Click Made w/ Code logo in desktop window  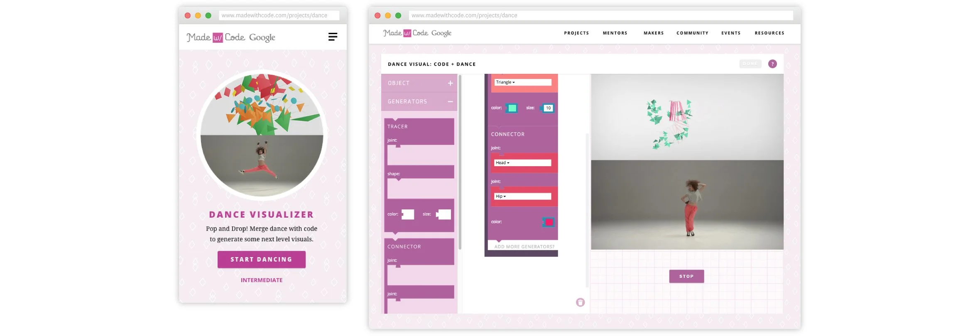pyautogui.click(x=402, y=33)
